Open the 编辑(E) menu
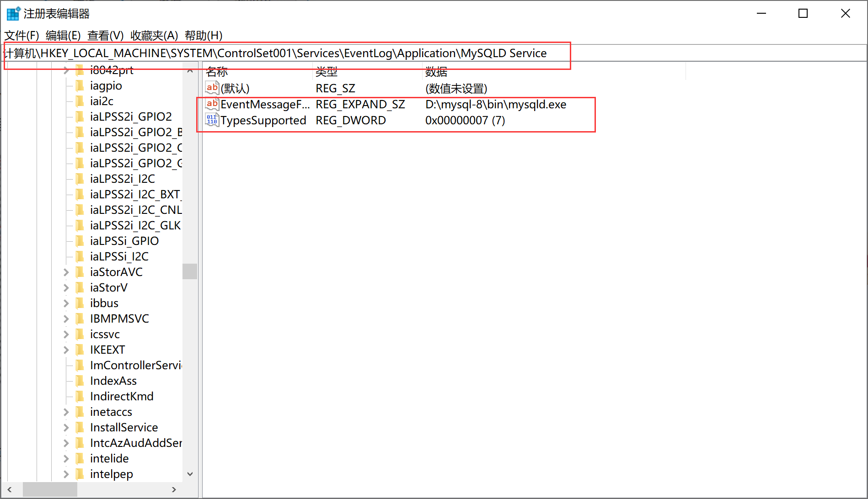 [x=63, y=35]
